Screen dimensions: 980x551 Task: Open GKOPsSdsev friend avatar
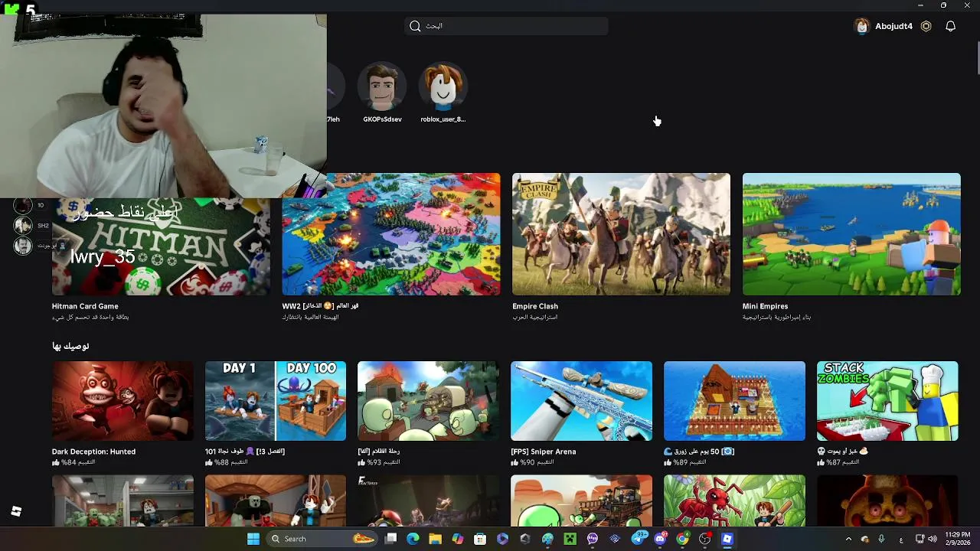tap(382, 86)
